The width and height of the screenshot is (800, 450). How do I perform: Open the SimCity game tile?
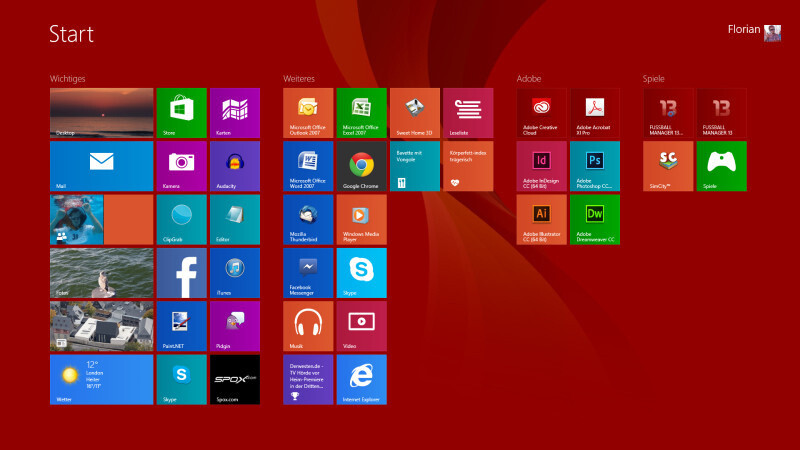[x=668, y=166]
